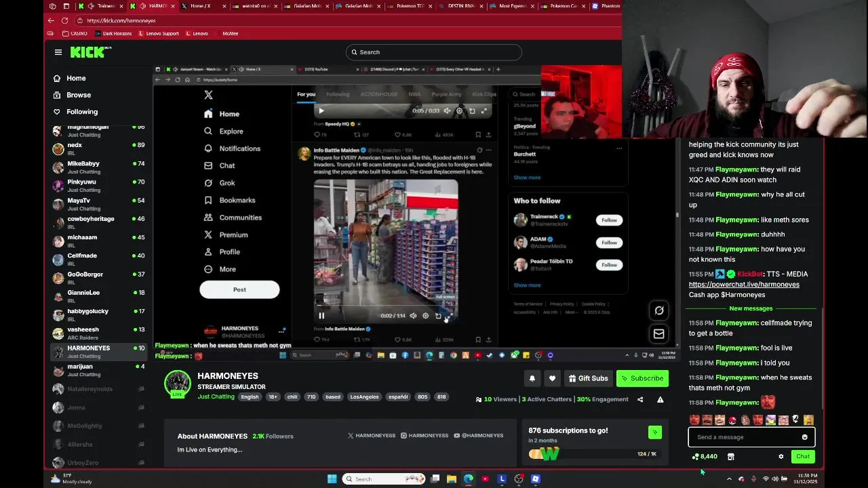This screenshot has width=868, height=488.
Task: Follow Trainwreck in Who to follow
Action: point(609,220)
